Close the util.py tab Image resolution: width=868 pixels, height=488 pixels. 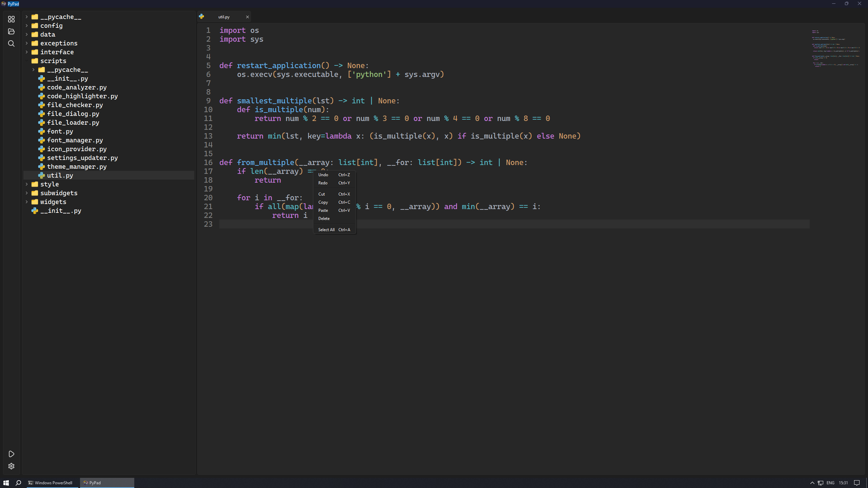click(x=247, y=17)
